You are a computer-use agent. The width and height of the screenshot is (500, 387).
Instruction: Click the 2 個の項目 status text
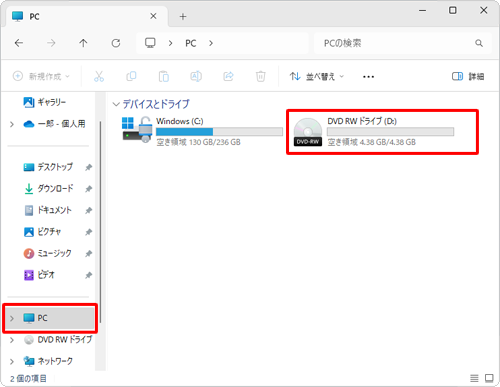tap(28, 379)
